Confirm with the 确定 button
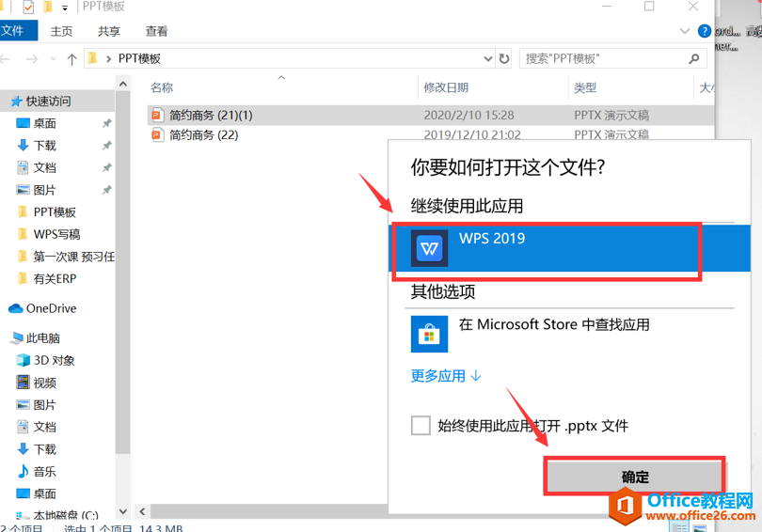This screenshot has height=532, width=762. click(635, 477)
